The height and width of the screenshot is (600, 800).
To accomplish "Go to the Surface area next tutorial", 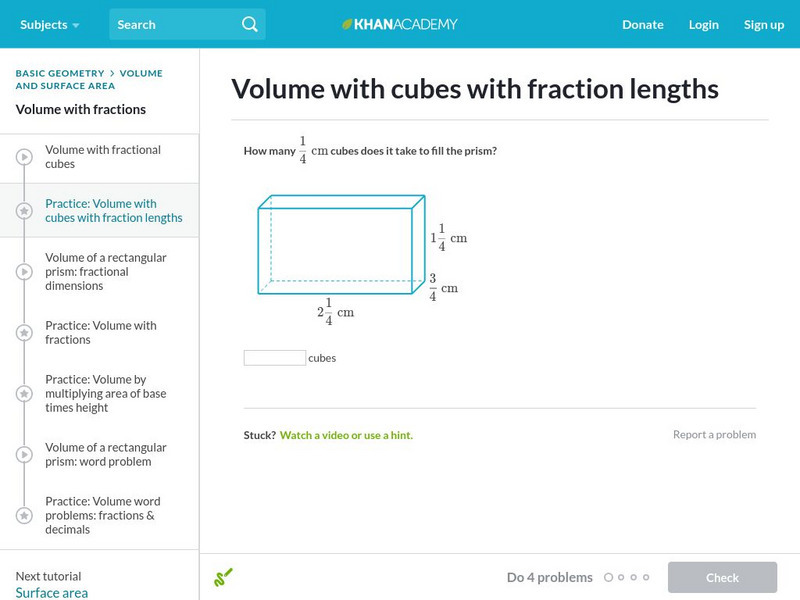I will (x=52, y=593).
